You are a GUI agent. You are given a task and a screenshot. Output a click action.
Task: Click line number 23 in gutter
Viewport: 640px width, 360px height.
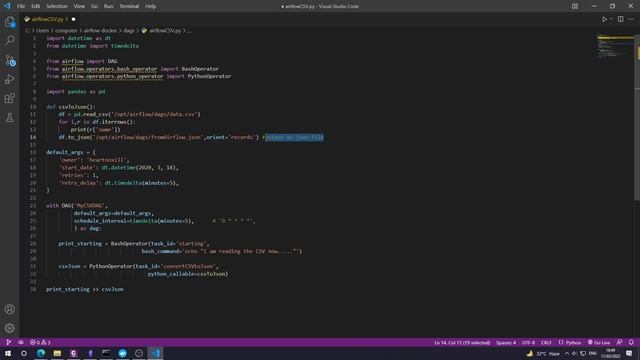(33, 206)
